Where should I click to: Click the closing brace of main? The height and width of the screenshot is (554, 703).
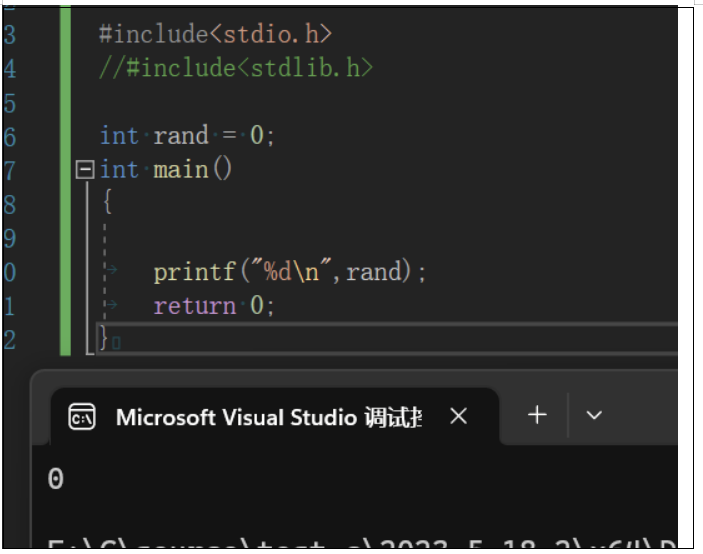coord(104,338)
